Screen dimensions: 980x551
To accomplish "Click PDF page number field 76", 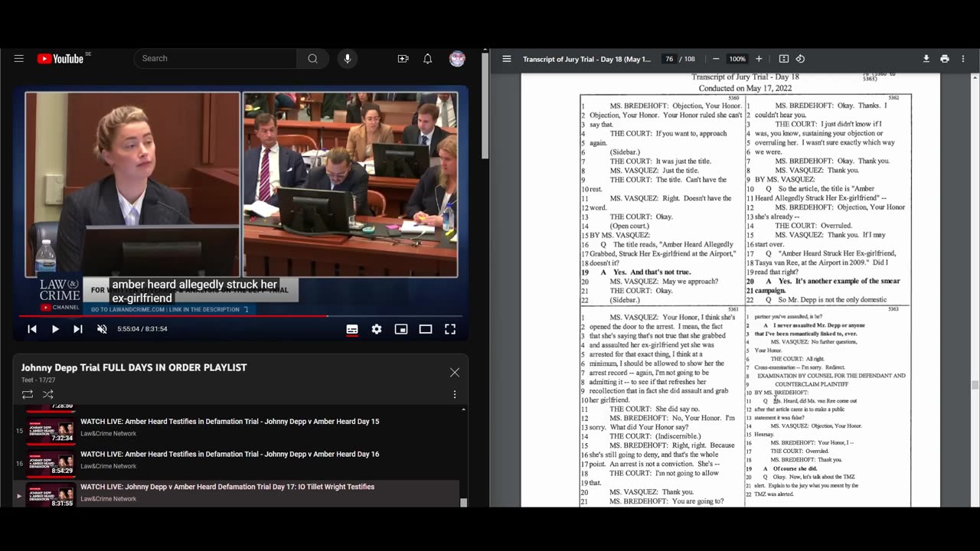I will [669, 59].
